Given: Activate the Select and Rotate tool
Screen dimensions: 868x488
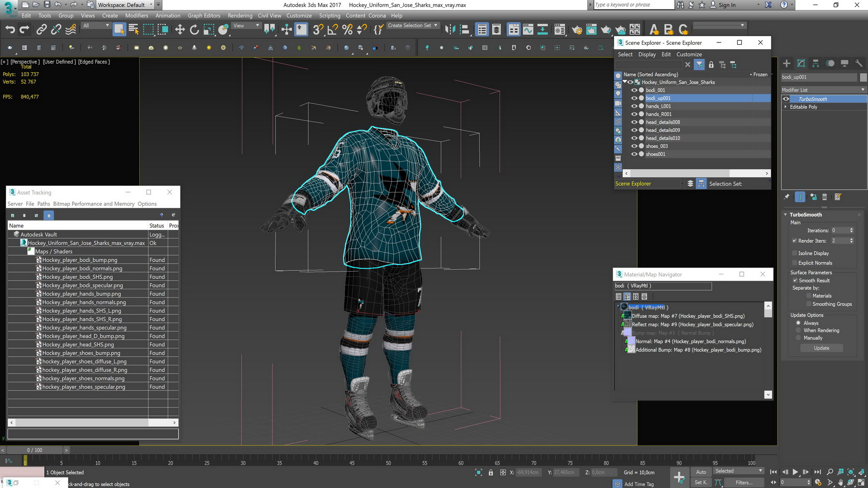Looking at the screenshot, I should (194, 30).
